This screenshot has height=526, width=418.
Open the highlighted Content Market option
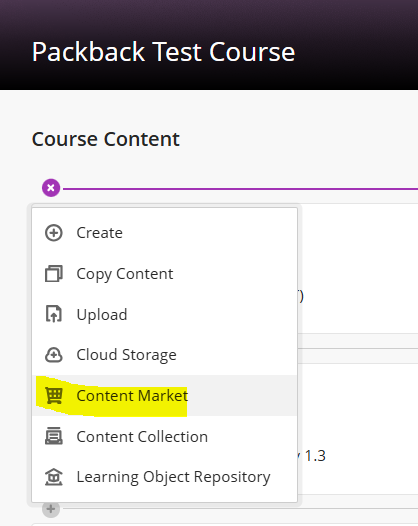pos(164,396)
